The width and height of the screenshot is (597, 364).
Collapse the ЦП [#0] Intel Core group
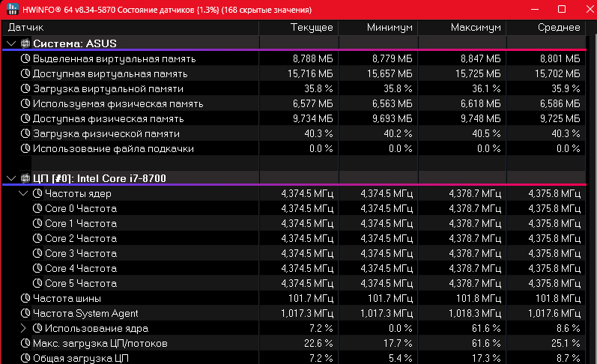[x=10, y=178]
